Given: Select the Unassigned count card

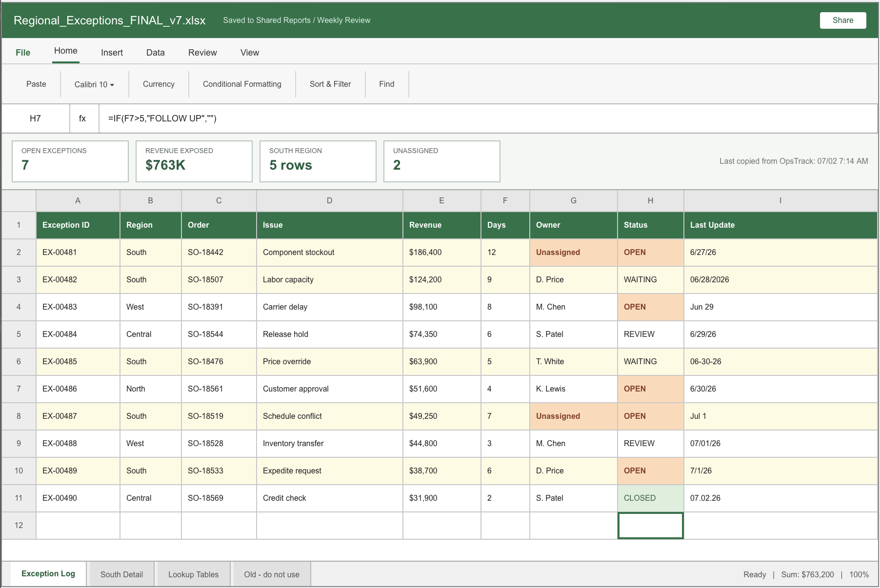Looking at the screenshot, I should 442,161.
